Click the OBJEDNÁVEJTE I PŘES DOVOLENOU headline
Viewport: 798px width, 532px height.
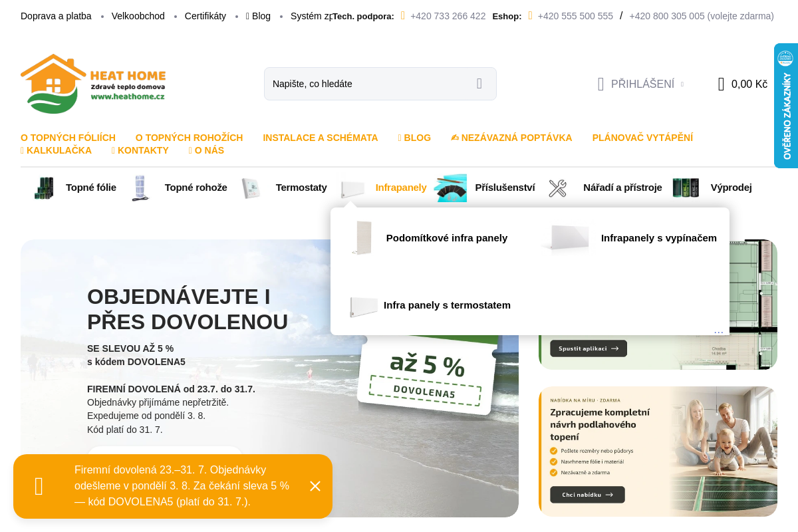[x=188, y=309]
